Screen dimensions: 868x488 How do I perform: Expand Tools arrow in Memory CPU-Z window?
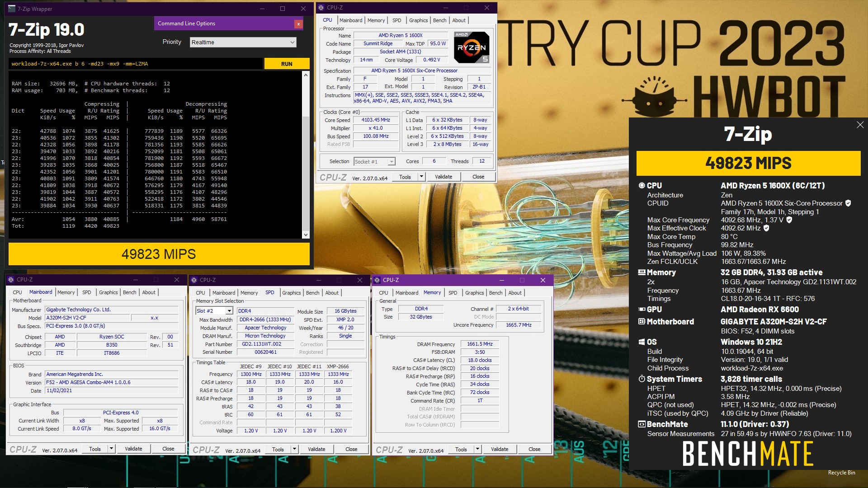click(477, 449)
